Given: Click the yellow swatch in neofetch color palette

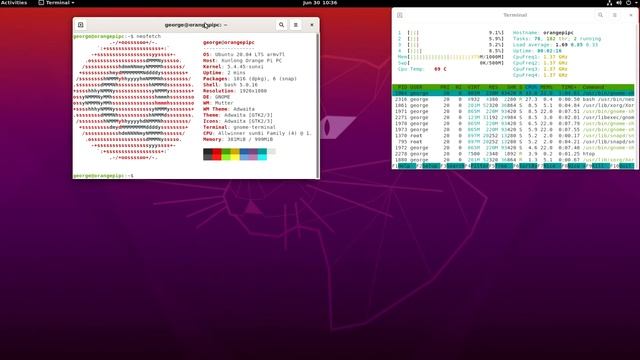Looking at the screenshot, I should 235,154.
